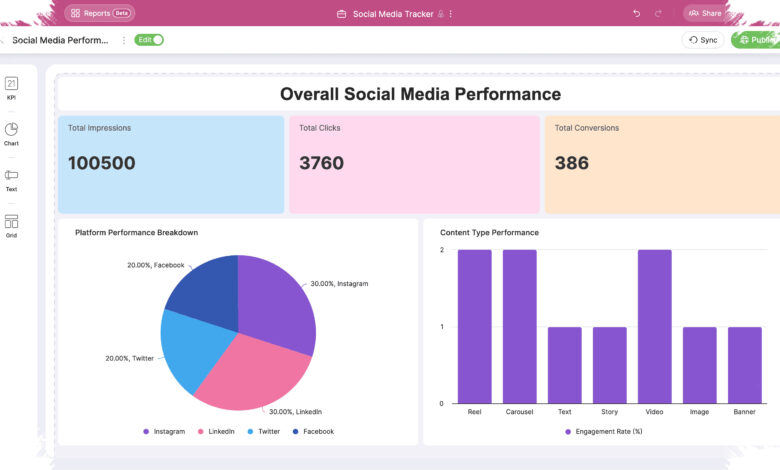Add a KPI widget from sidebar

11,88
